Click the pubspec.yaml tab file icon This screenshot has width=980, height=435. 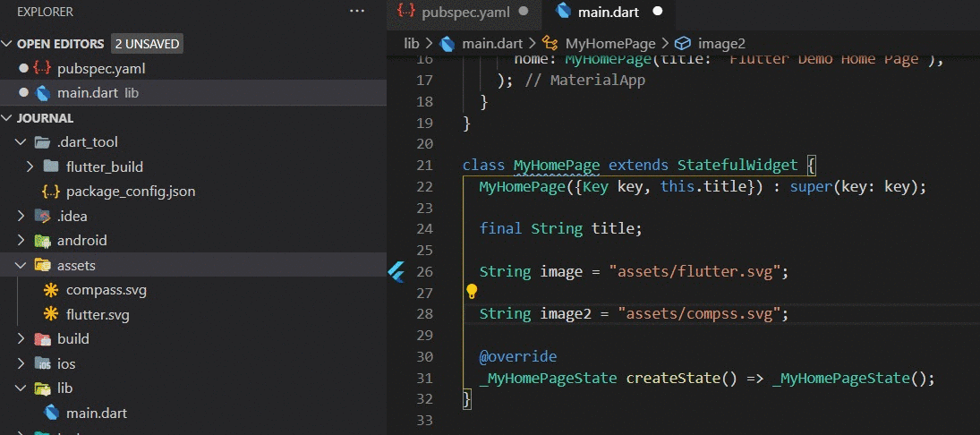407,12
